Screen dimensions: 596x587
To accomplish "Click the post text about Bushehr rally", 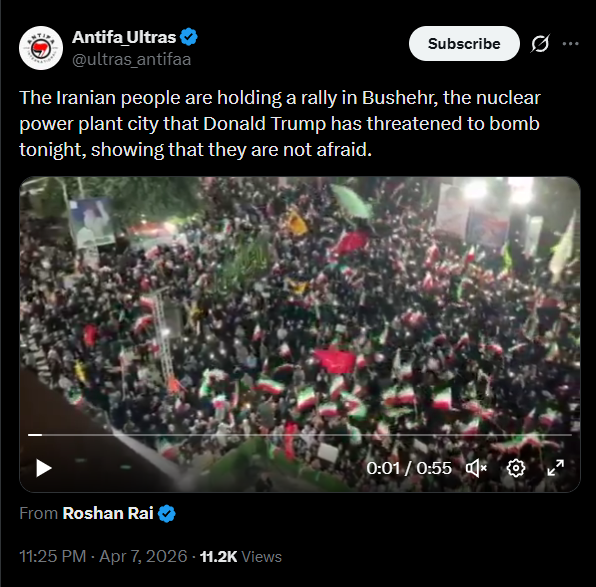I will click(x=280, y=124).
